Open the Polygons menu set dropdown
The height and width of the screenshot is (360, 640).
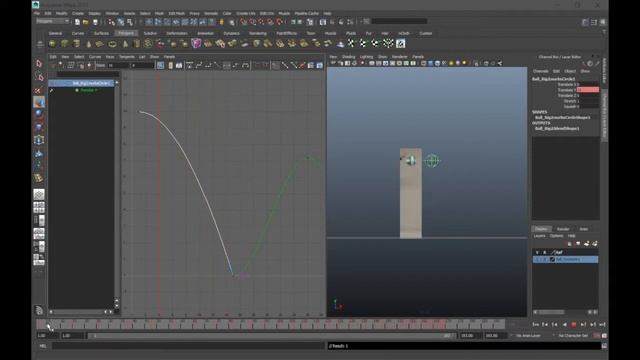52,21
